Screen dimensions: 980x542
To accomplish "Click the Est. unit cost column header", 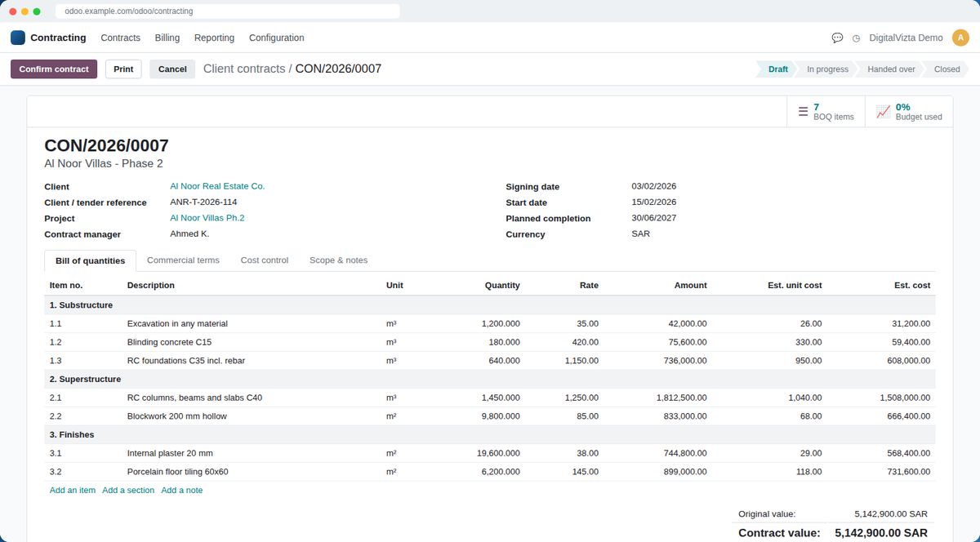I will coord(795,286).
